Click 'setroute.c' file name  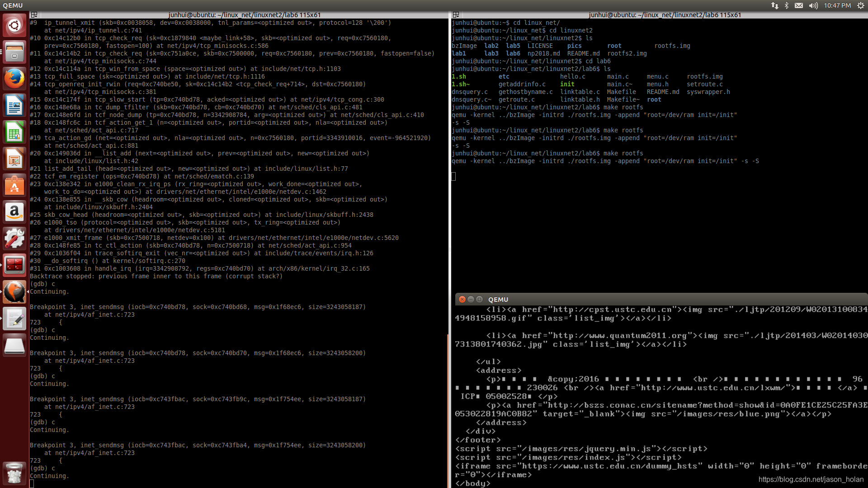point(705,84)
